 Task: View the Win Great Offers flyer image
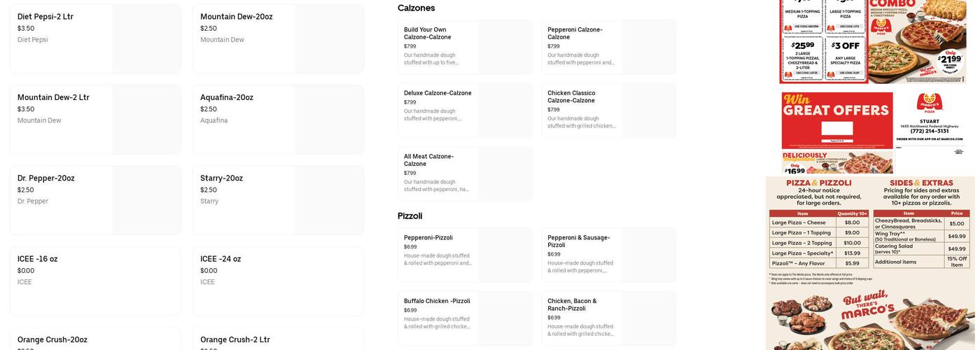point(874,133)
